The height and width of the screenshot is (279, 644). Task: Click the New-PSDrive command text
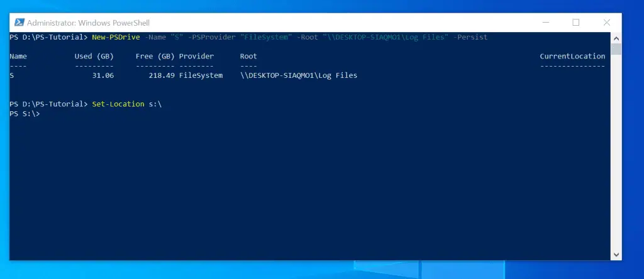(116, 37)
